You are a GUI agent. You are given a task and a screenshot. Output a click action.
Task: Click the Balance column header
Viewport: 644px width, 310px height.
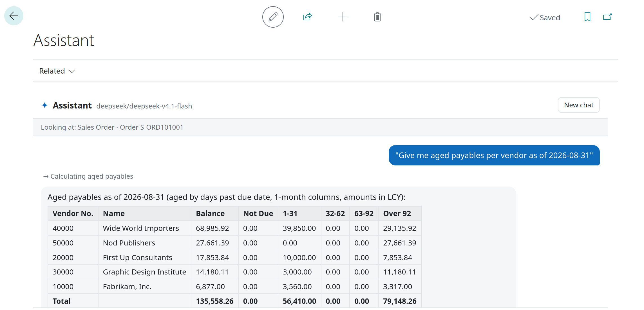[214, 213]
